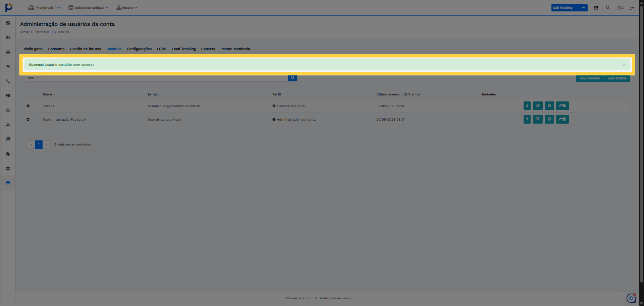Viewport: 644px width, 306px height.
Task: Transfer access for Teste Integração Facebook user
Action: point(562,119)
